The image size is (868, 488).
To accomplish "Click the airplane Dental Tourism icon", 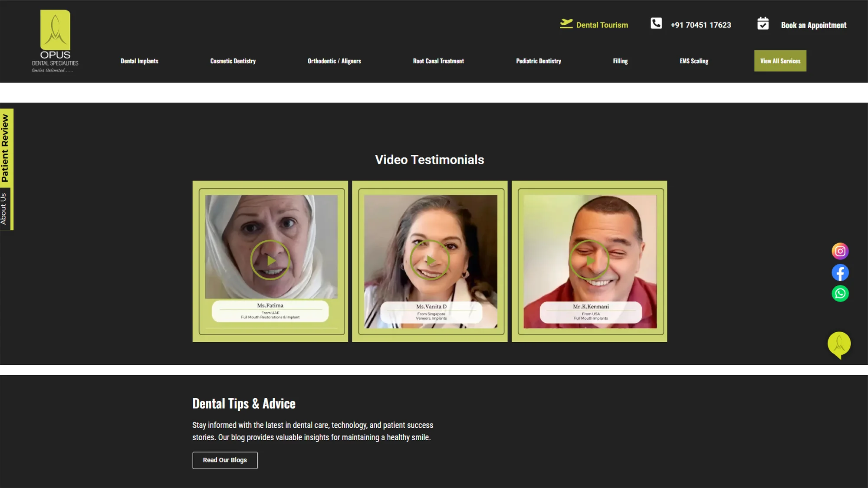I will tap(566, 23).
